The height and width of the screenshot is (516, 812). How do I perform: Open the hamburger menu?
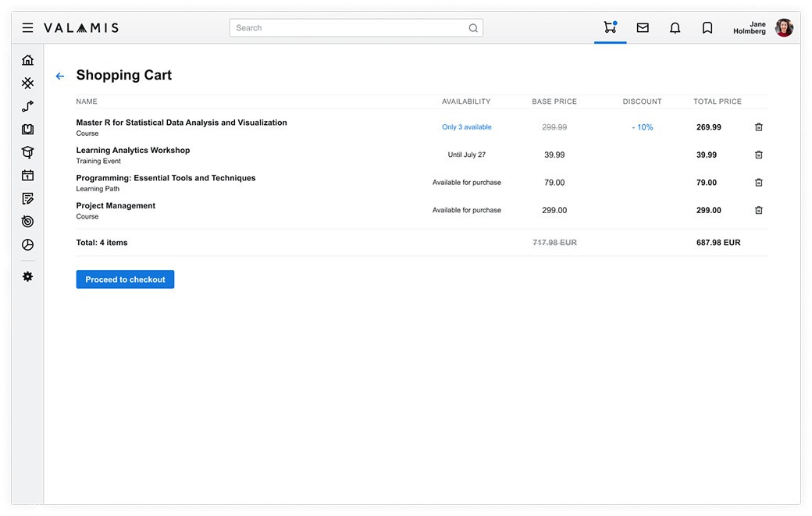point(27,27)
